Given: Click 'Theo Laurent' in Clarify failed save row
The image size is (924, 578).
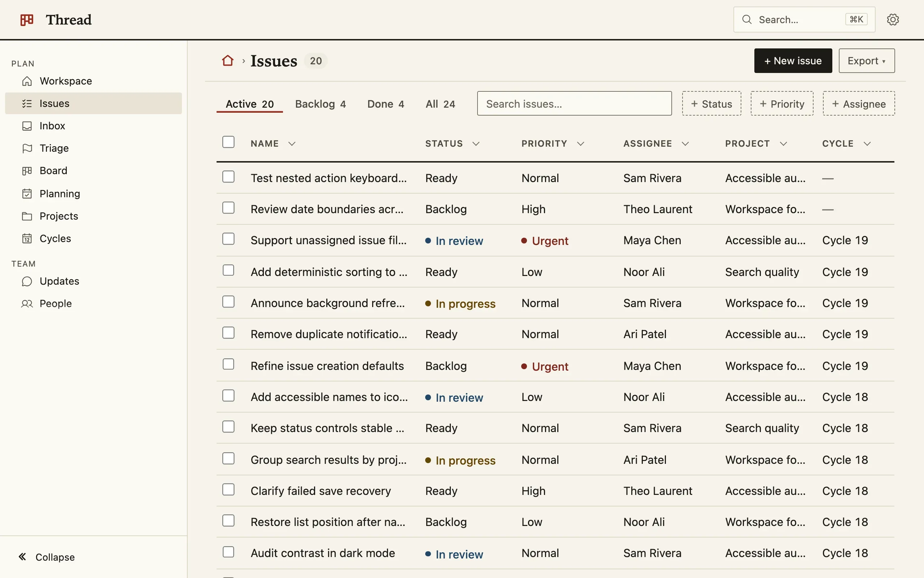Looking at the screenshot, I should coord(658,491).
